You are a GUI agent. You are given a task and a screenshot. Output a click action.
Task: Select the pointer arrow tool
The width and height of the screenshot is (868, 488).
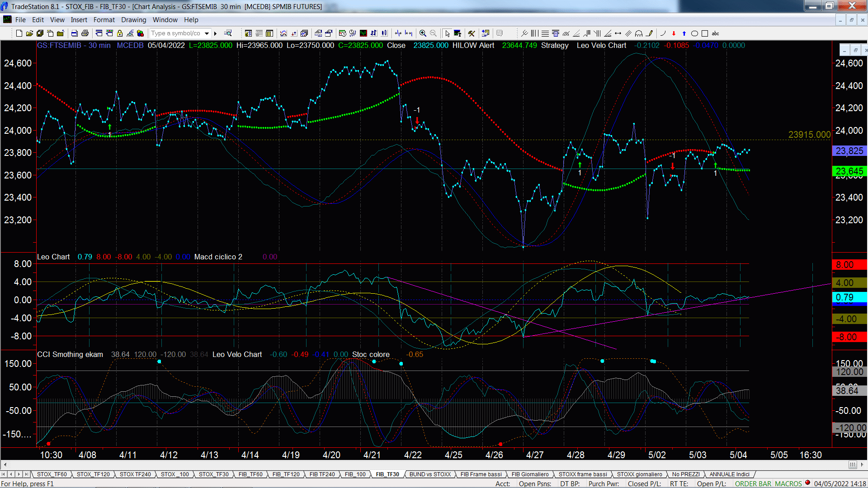click(x=447, y=33)
